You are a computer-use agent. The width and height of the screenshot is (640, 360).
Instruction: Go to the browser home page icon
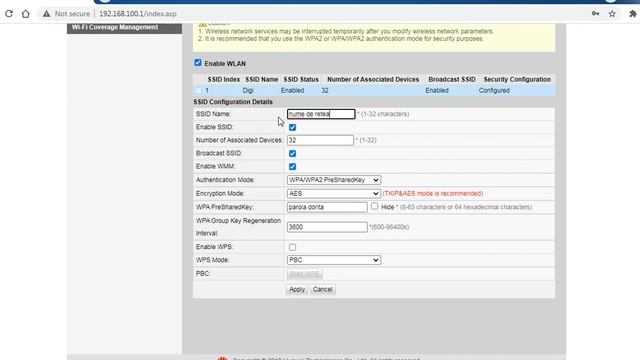tap(25, 13)
